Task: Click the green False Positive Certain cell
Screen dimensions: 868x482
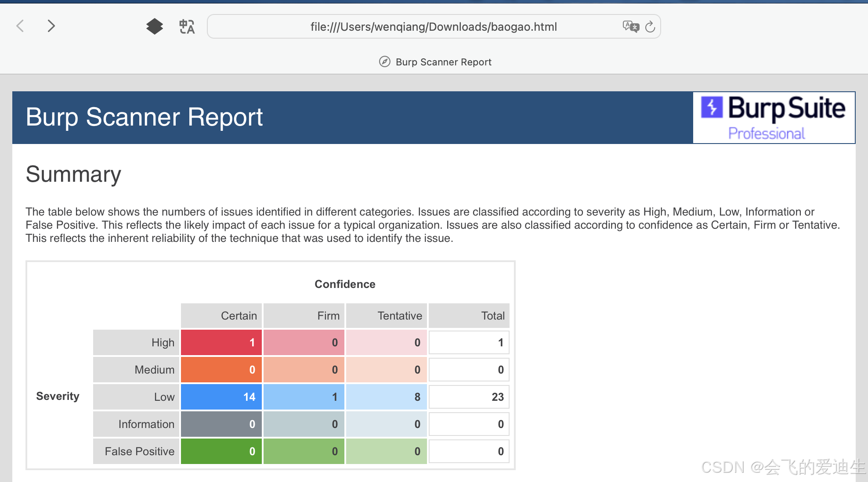Action: 221,451
